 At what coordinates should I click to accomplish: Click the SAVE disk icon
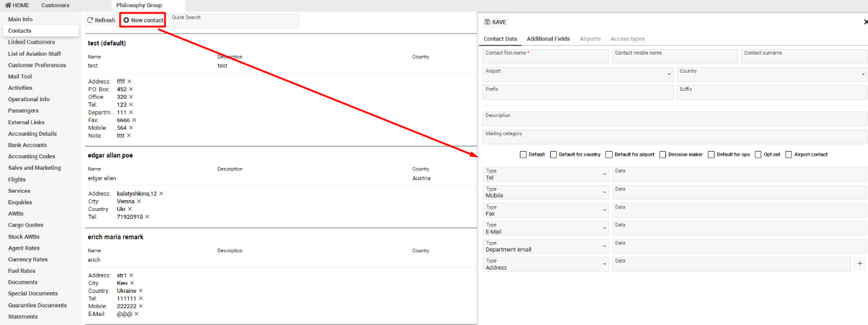[x=487, y=22]
